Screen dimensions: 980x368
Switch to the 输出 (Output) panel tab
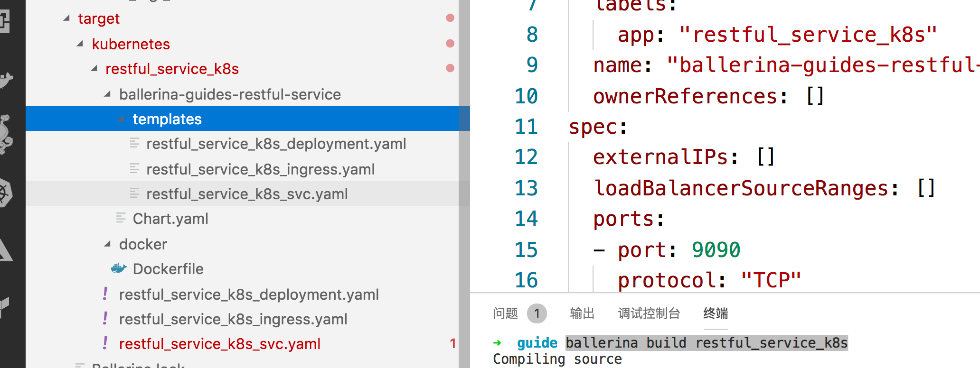pos(582,313)
